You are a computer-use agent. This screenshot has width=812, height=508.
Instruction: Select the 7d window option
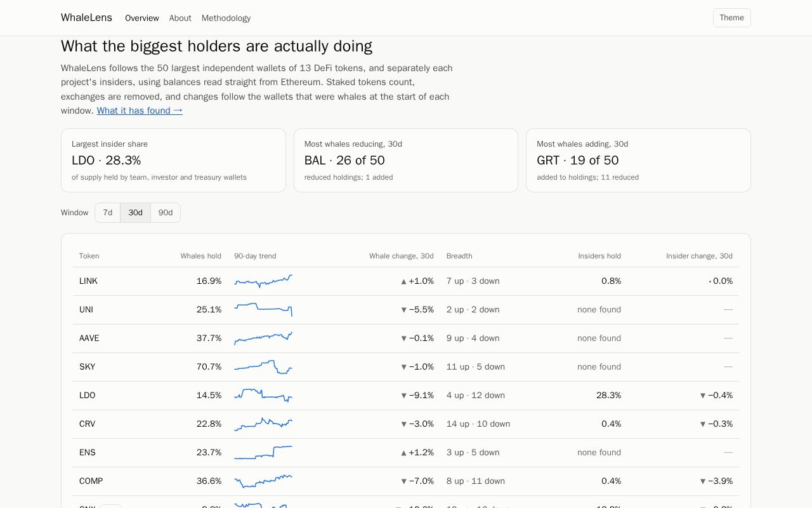point(108,213)
